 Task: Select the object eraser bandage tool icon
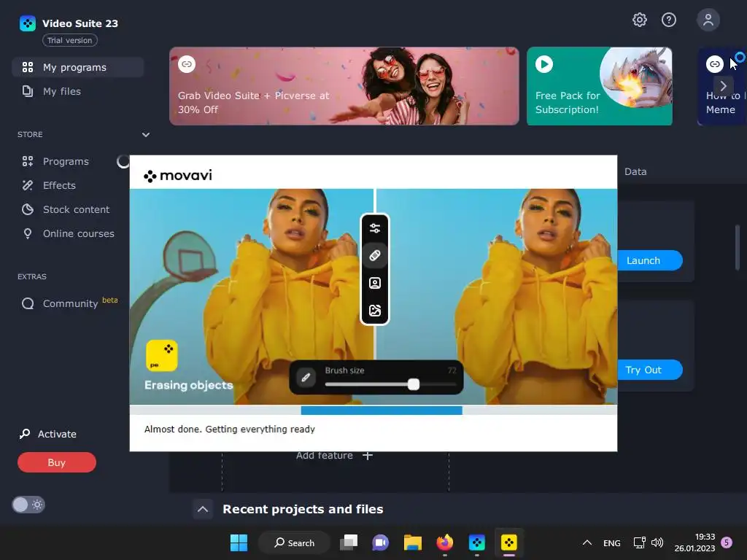click(x=375, y=256)
